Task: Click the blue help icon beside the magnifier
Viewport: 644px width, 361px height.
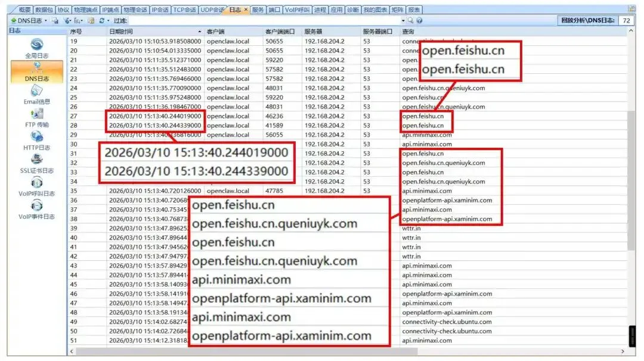Action: click(x=419, y=20)
